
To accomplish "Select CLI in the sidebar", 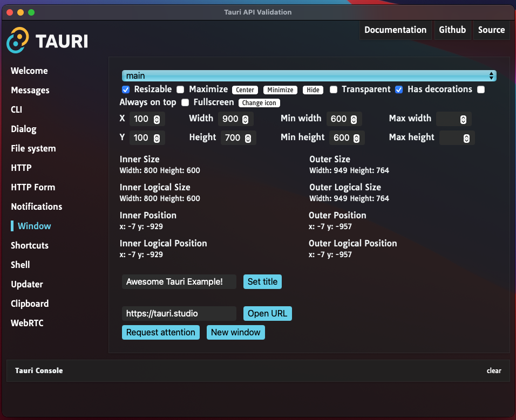I will (16, 109).
